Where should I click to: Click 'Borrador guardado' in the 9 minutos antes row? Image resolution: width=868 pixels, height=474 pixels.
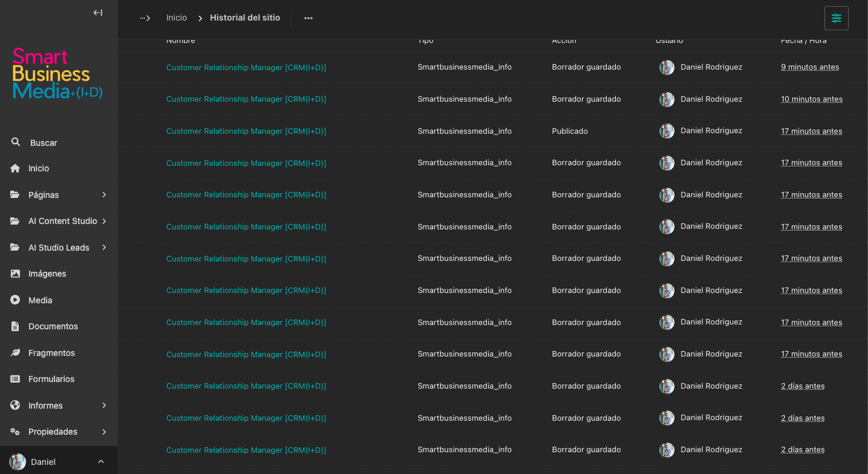(x=586, y=67)
